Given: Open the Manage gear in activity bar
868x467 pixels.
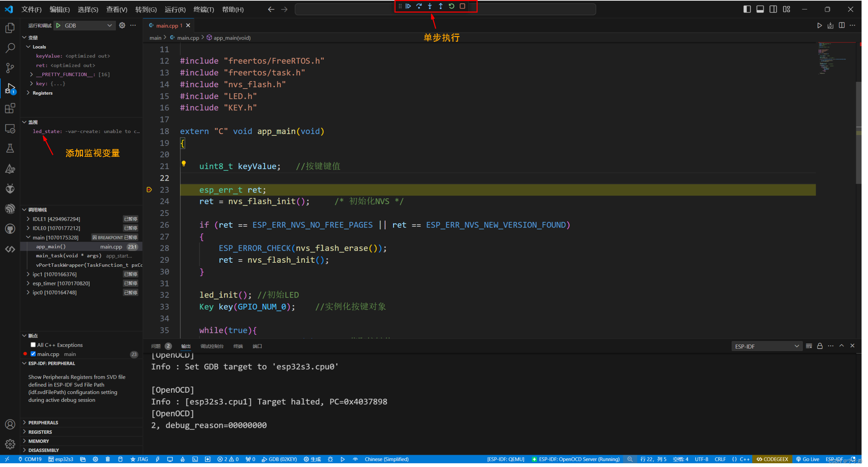Looking at the screenshot, I should 10,444.
